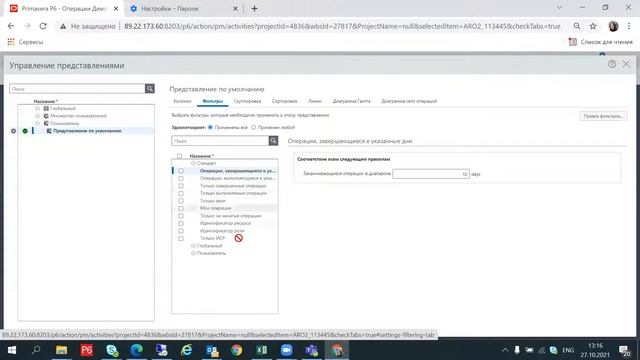Check the Только не начатые операции filter
The height and width of the screenshot is (360, 640).
[x=181, y=216]
